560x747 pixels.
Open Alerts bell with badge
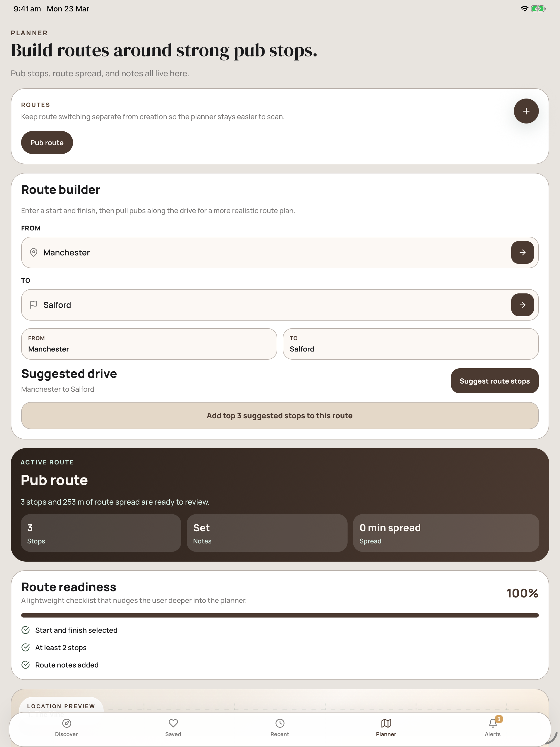pos(492,728)
